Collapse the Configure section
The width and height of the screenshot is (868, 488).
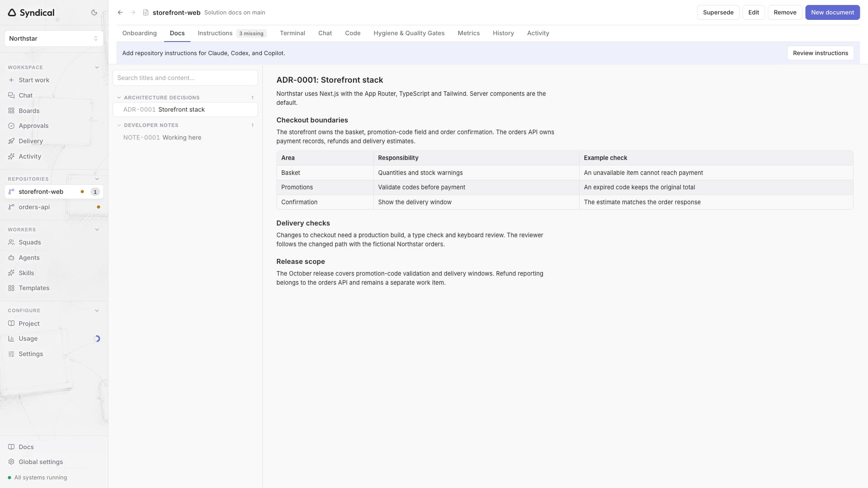click(97, 310)
